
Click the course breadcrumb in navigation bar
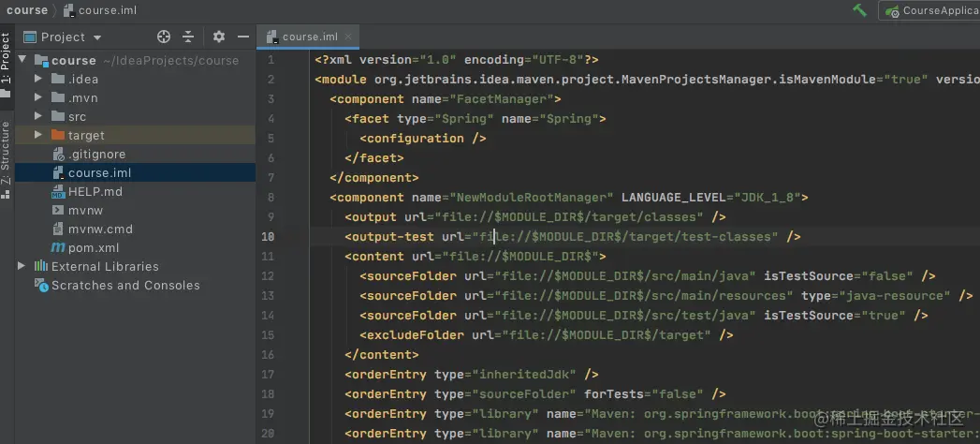pos(27,10)
